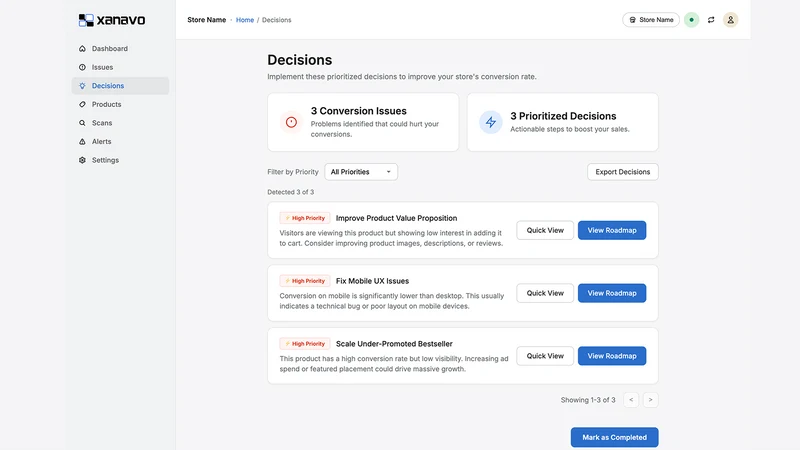800x450 pixels.
Task: Open Alerts in the sidebar
Action: pyautogui.click(x=120, y=141)
